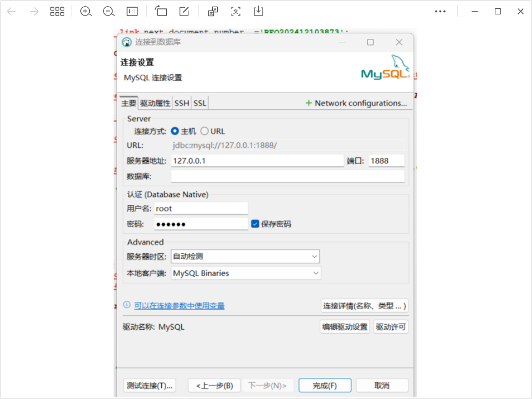Image resolution: width=532 pixels, height=399 pixels.
Task: Click the greyed jdbc:mysql URL field
Action: pos(288,145)
